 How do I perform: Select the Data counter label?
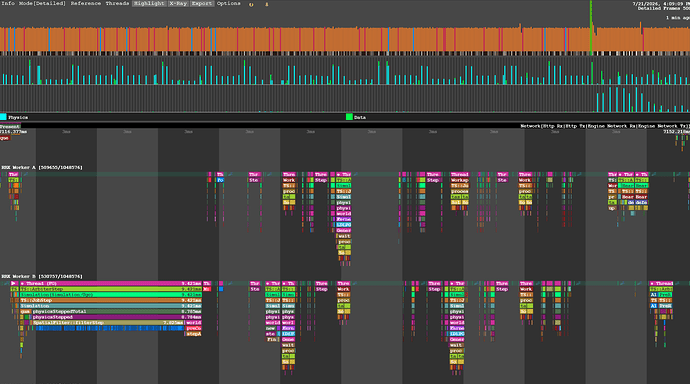click(x=360, y=117)
